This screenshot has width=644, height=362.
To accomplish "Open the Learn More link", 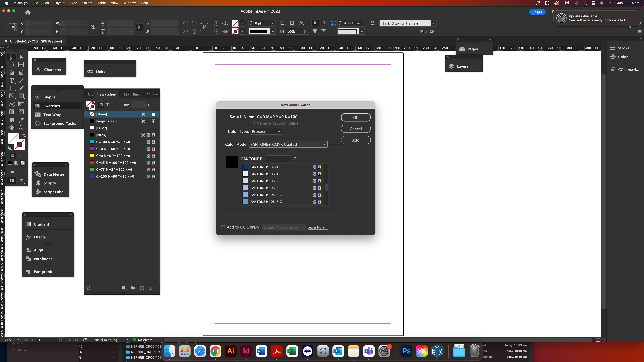I will pos(317,227).
